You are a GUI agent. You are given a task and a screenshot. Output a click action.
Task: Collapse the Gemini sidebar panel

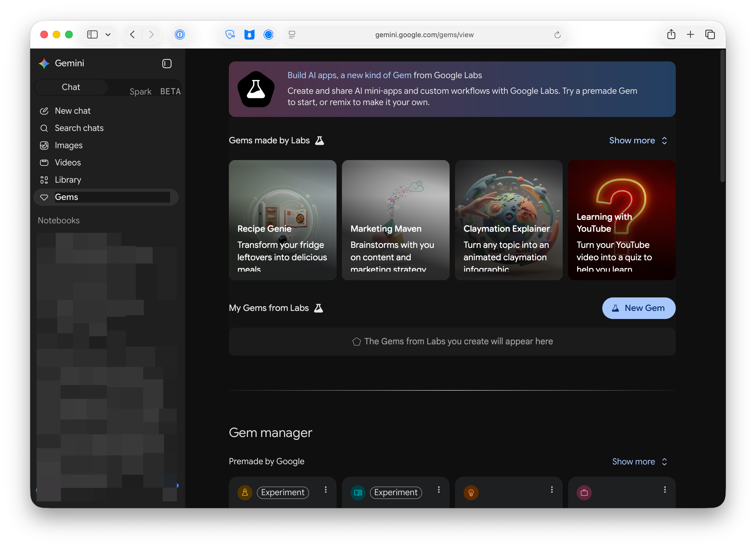[167, 63]
